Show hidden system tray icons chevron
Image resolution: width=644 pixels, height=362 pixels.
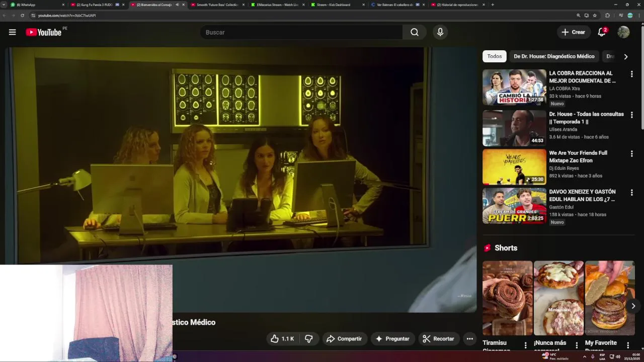tap(584, 356)
